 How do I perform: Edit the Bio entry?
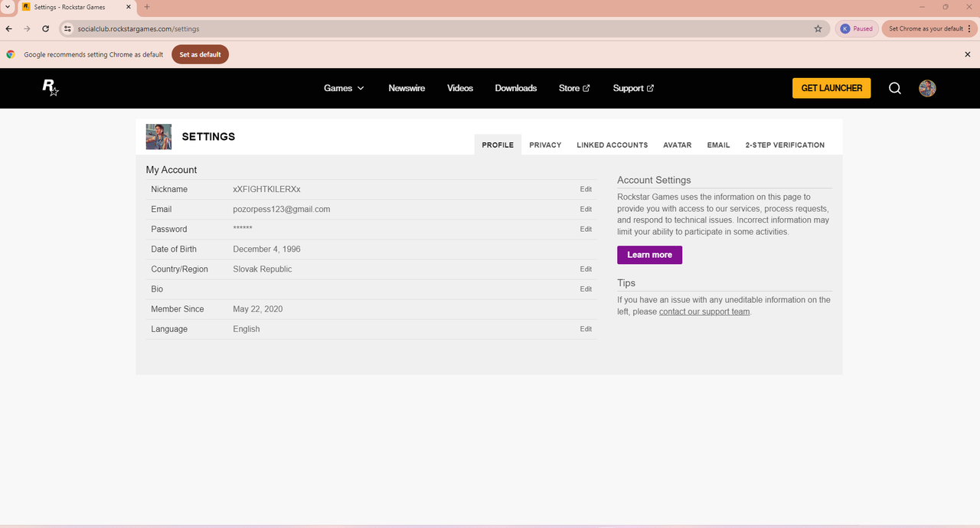coord(586,288)
